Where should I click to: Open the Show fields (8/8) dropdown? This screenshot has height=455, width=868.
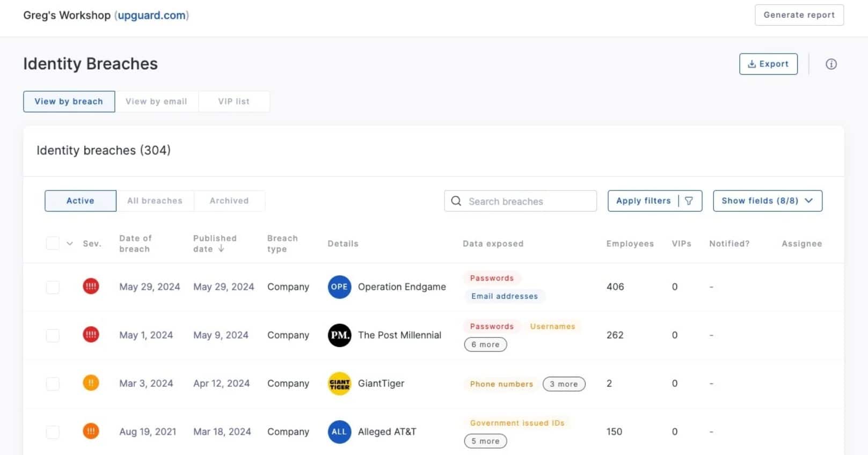coord(767,201)
